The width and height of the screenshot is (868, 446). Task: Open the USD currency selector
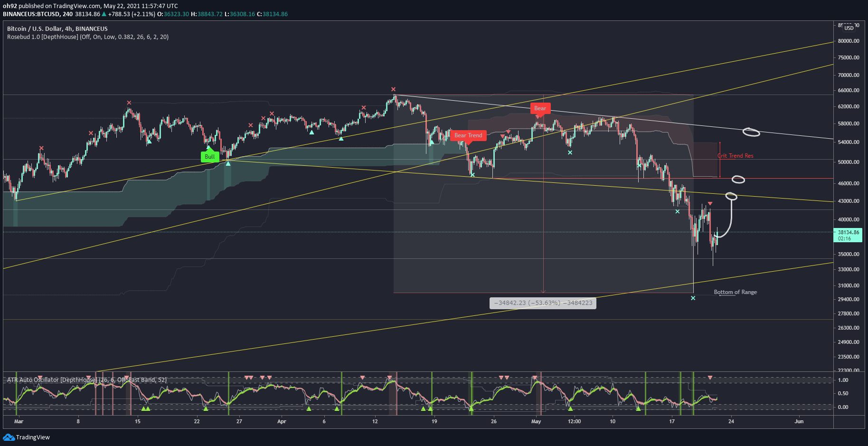point(849,28)
